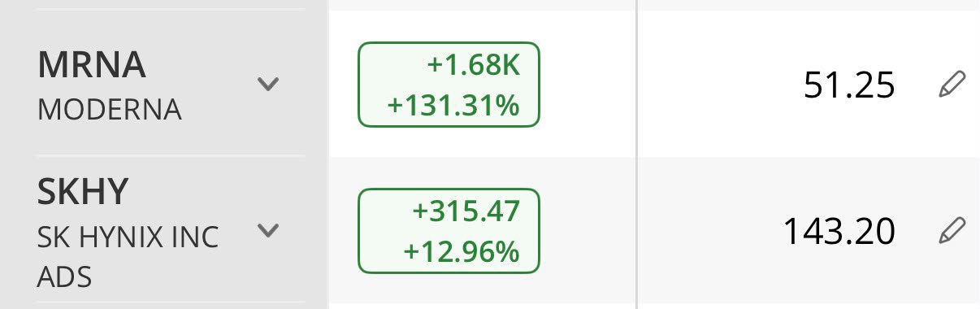The image size is (980, 309).
Task: Click empty space left of 143.20
Action: (709, 231)
